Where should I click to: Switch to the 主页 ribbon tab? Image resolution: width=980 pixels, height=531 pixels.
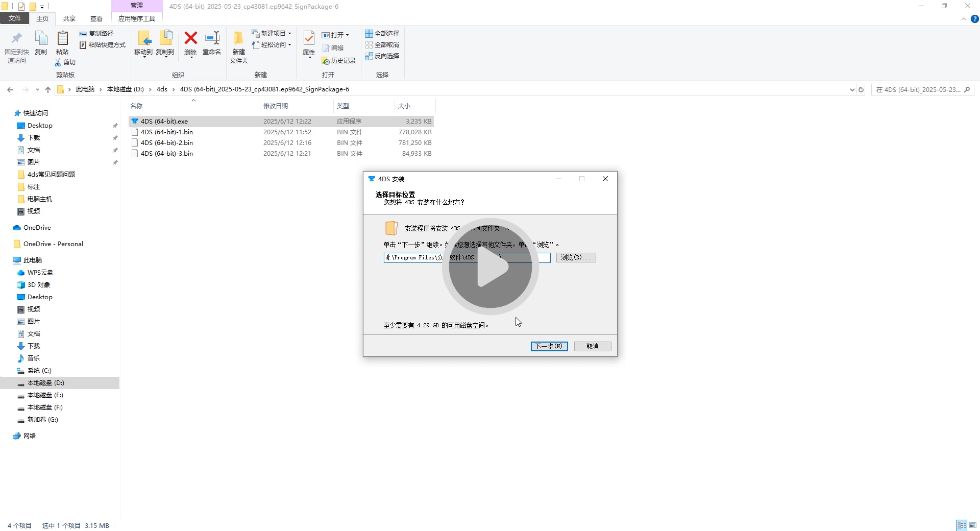pos(42,18)
